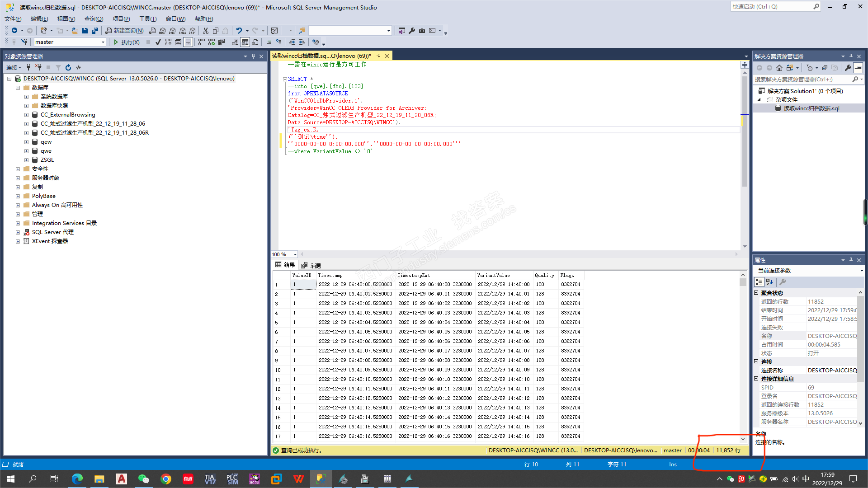
Task: Click the Save file icon in toolbar
Action: (x=85, y=31)
